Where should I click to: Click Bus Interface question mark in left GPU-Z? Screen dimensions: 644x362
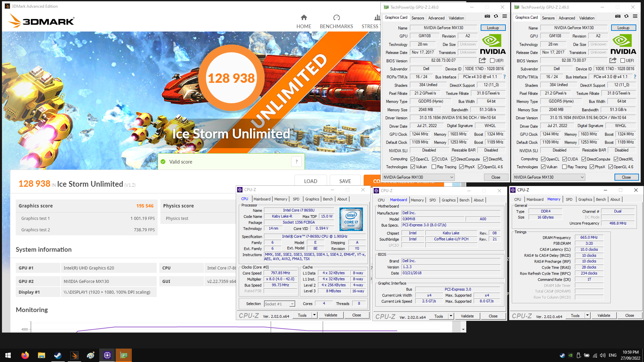504,77
